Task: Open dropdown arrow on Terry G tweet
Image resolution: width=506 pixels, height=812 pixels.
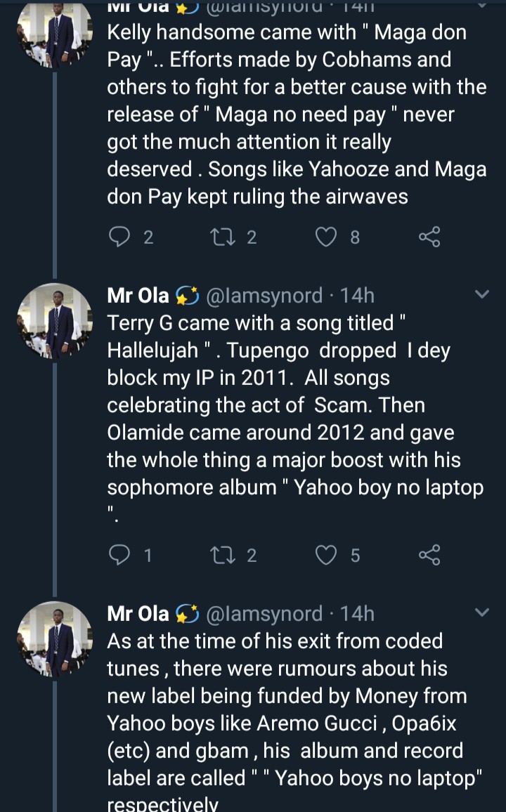Action: tap(482, 295)
